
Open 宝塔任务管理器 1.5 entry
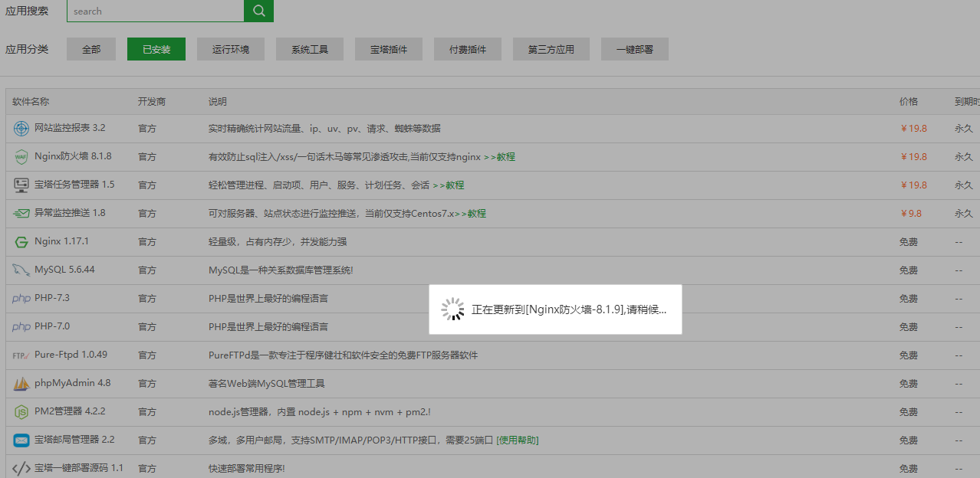[74, 185]
